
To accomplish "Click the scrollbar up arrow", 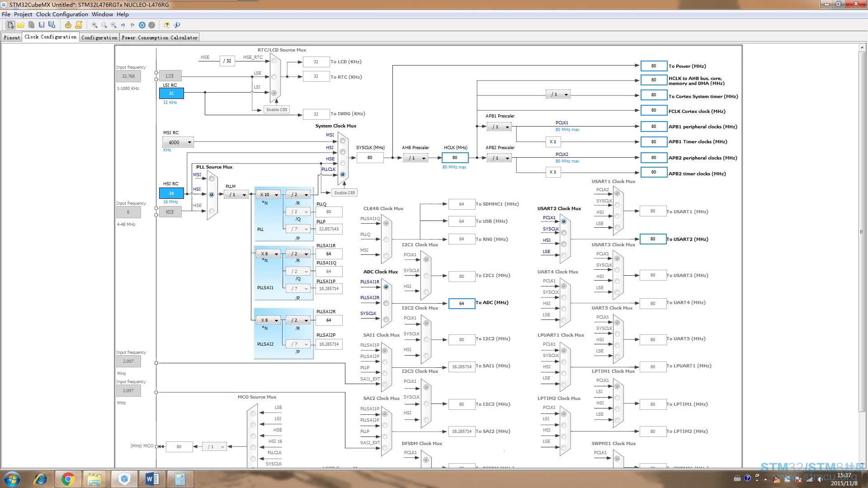I will [862, 47].
